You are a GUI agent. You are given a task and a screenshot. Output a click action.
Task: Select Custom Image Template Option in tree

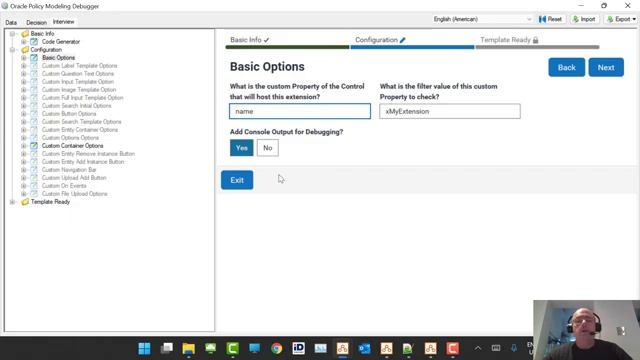79,90
